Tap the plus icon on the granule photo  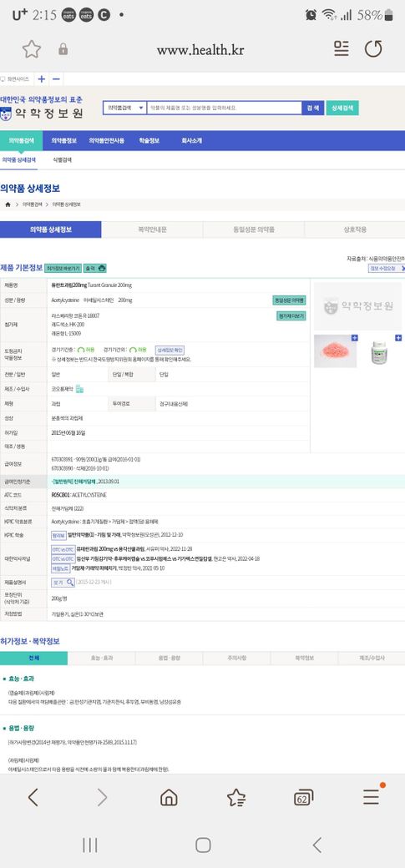point(355,338)
